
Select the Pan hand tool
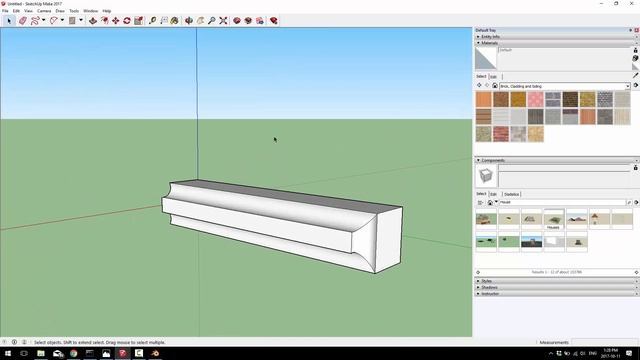click(x=200, y=20)
